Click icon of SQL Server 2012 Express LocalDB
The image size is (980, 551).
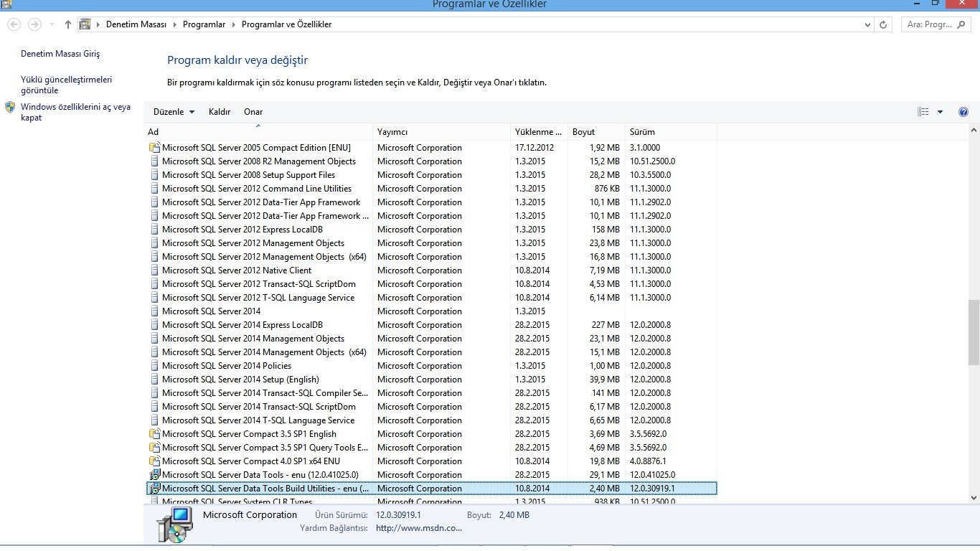(x=154, y=230)
